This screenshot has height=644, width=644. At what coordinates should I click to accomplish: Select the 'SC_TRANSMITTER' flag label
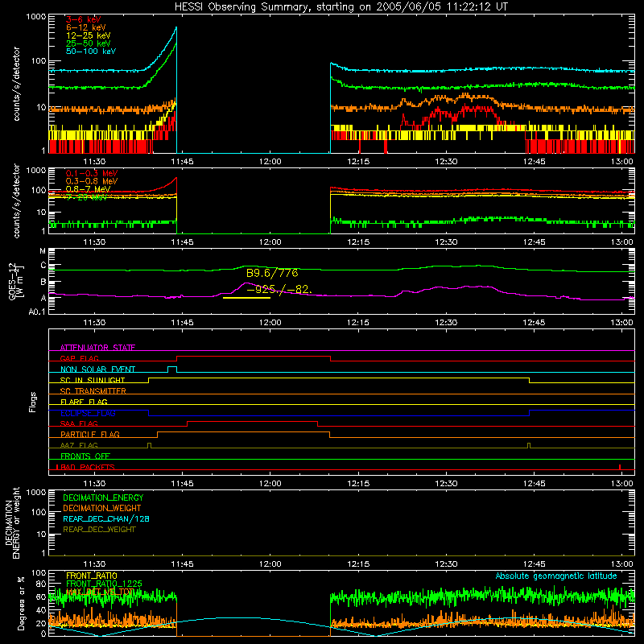pyautogui.click(x=93, y=391)
